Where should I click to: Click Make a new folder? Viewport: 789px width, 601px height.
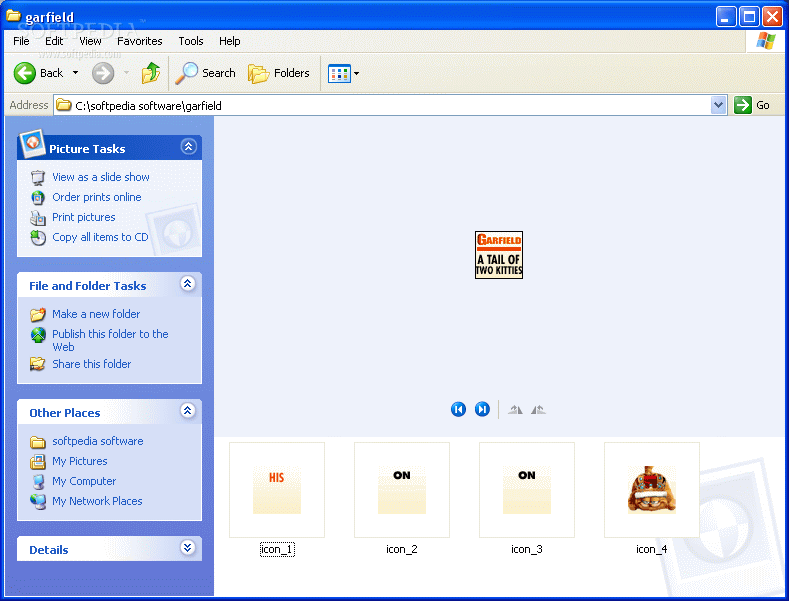[96, 314]
